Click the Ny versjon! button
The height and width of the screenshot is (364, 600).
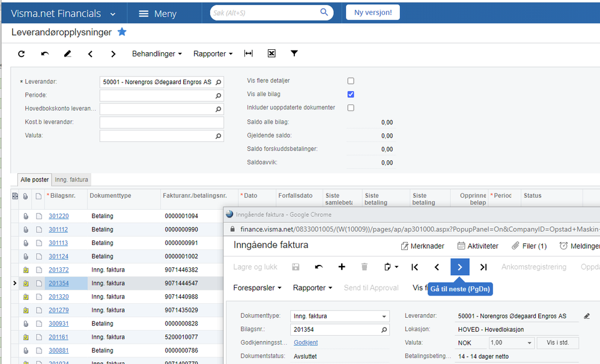(x=373, y=12)
